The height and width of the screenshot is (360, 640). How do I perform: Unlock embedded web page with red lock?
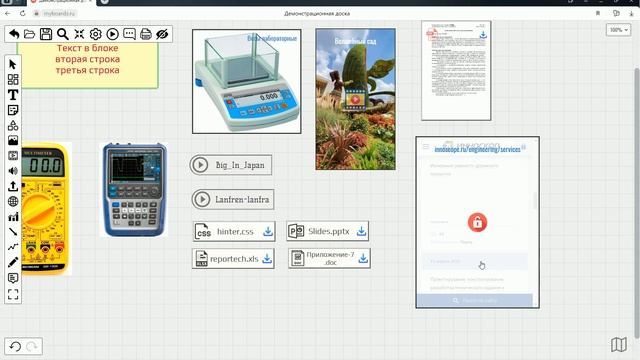pos(477,222)
